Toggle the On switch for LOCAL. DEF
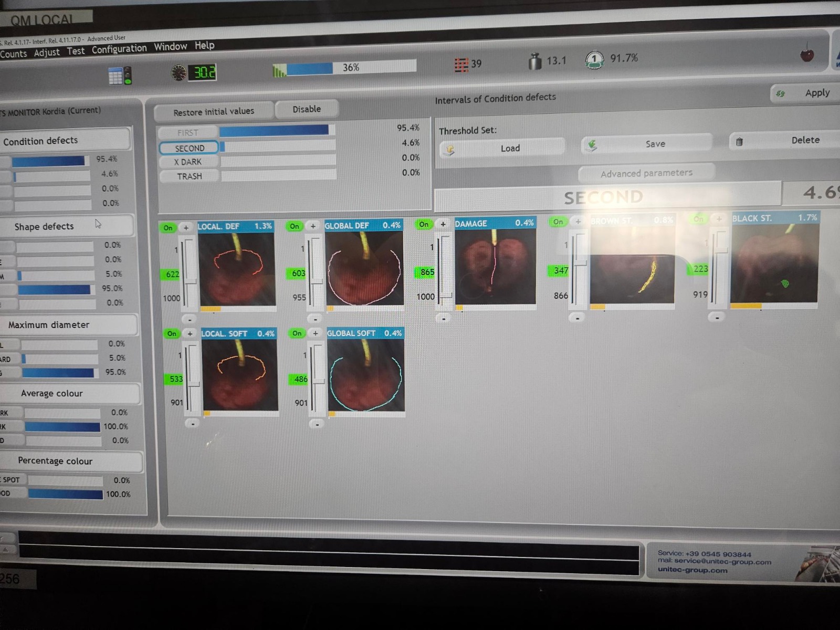This screenshot has height=630, width=840. click(168, 227)
